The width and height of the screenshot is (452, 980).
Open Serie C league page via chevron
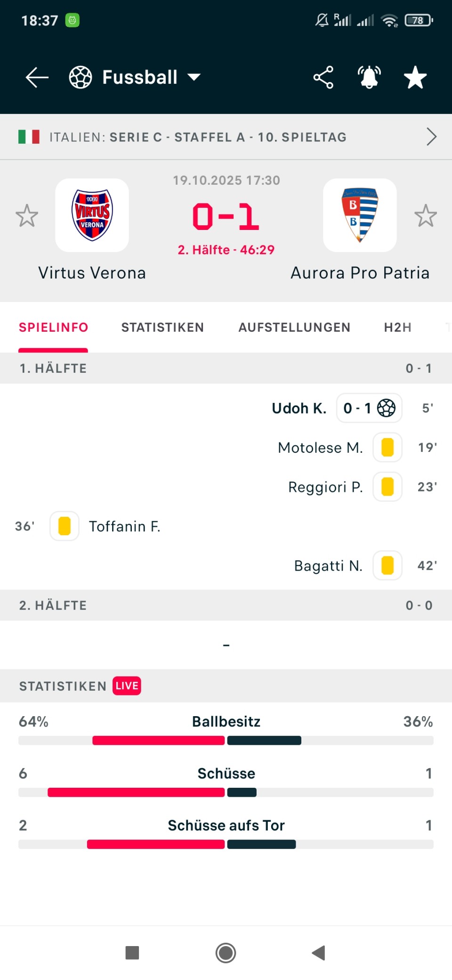431,137
